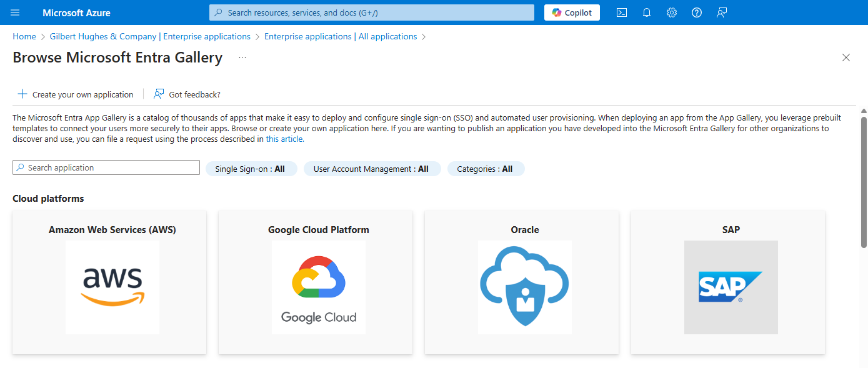Navigate to Gilbert Hughes & Company breadcrumb

click(150, 37)
